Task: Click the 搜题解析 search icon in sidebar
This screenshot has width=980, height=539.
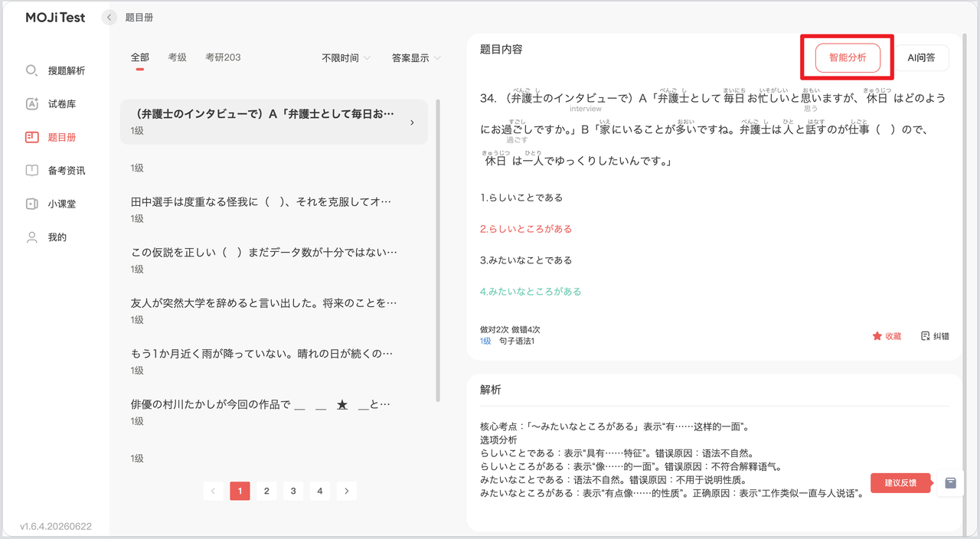Action: pos(31,70)
